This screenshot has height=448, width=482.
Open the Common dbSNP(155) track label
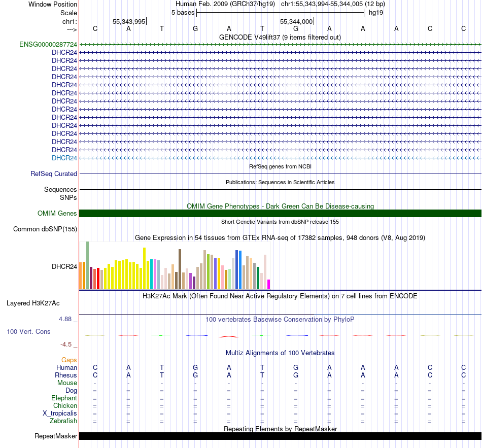click(45, 229)
